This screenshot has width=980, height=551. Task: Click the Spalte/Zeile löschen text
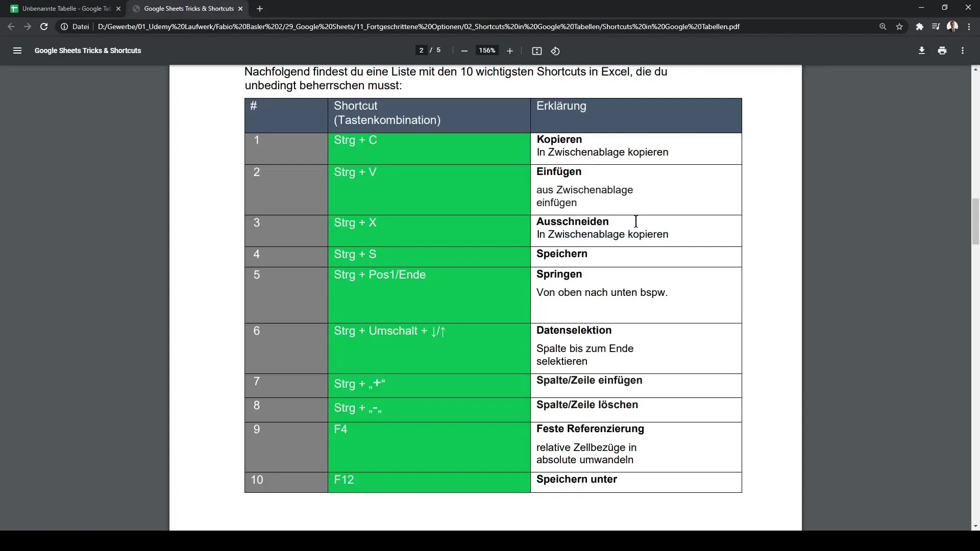coord(587,405)
